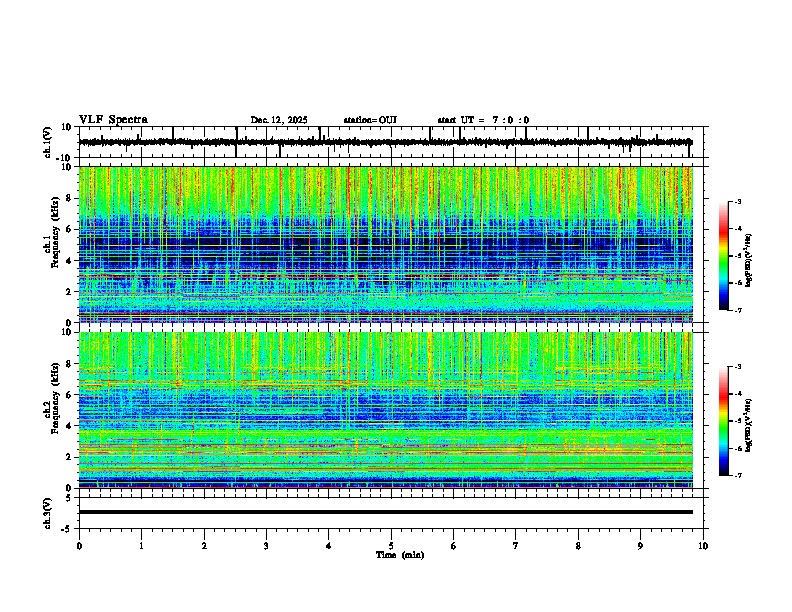Screen dimensions: 792x612
Task: Click the 9 minute tick label
Action: 640,546
